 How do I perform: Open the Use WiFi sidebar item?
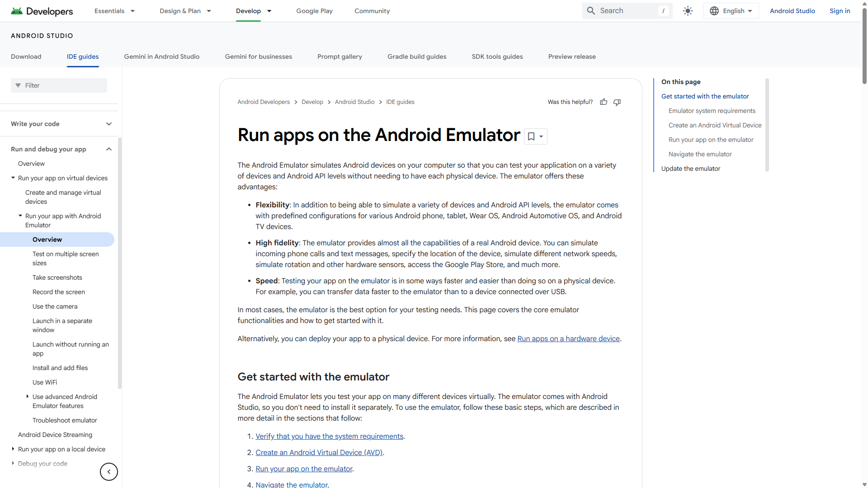45,382
